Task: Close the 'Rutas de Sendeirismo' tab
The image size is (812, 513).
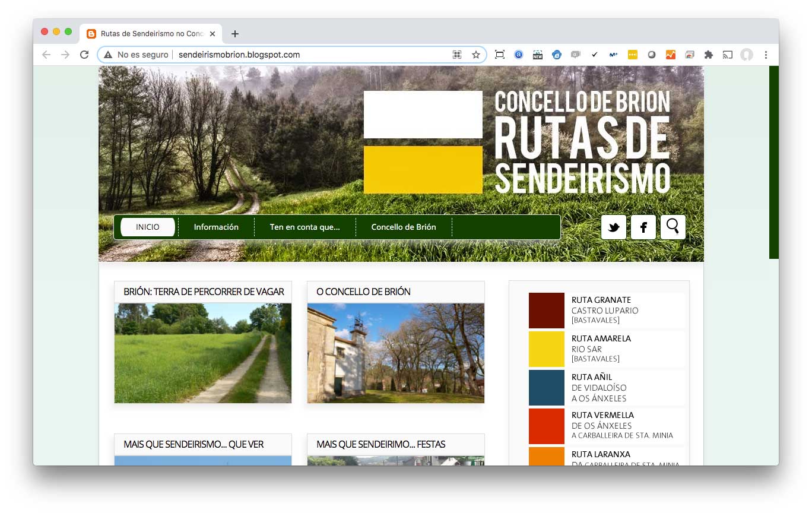Action: pos(212,34)
